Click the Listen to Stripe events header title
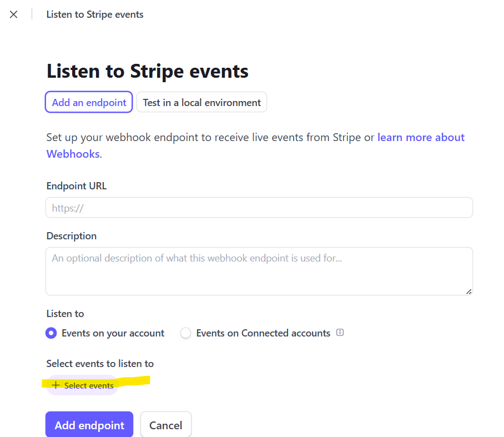 tap(95, 14)
